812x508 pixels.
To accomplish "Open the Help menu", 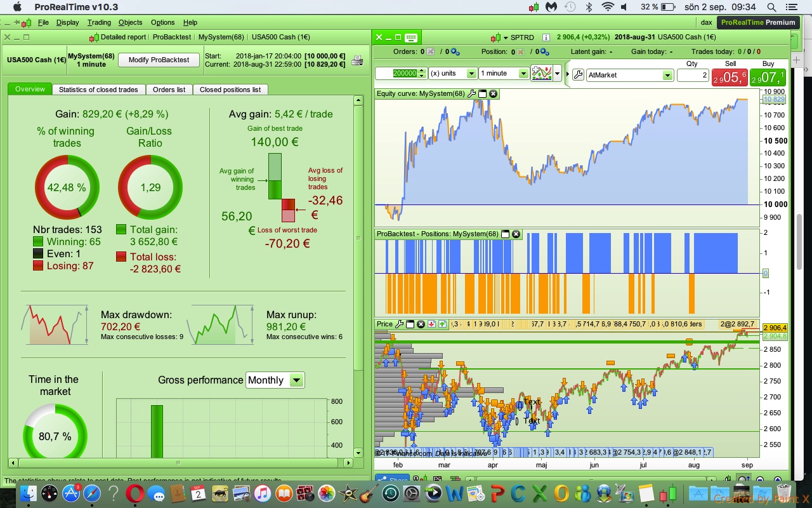I will pos(190,22).
